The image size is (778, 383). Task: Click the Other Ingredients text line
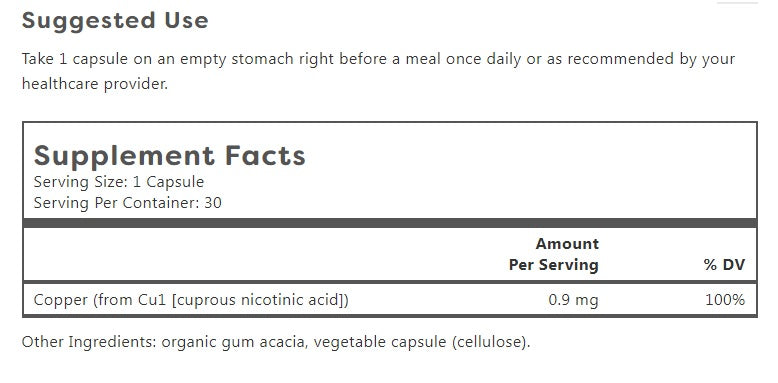[x=276, y=342]
